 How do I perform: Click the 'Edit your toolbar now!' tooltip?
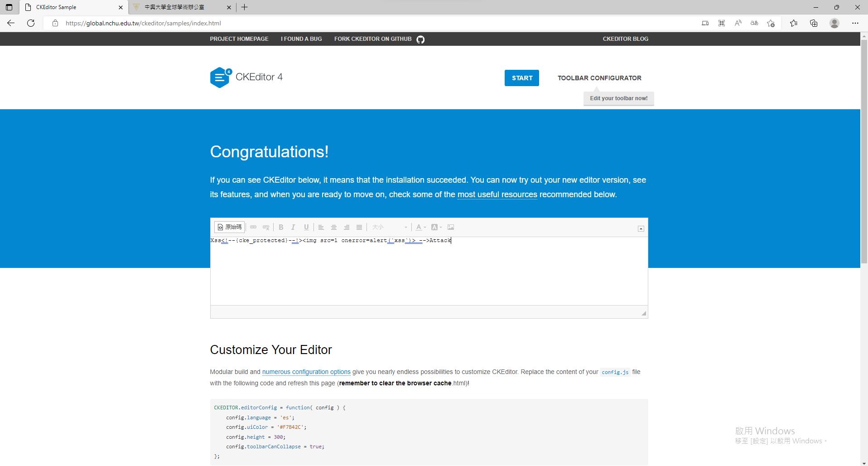point(619,98)
